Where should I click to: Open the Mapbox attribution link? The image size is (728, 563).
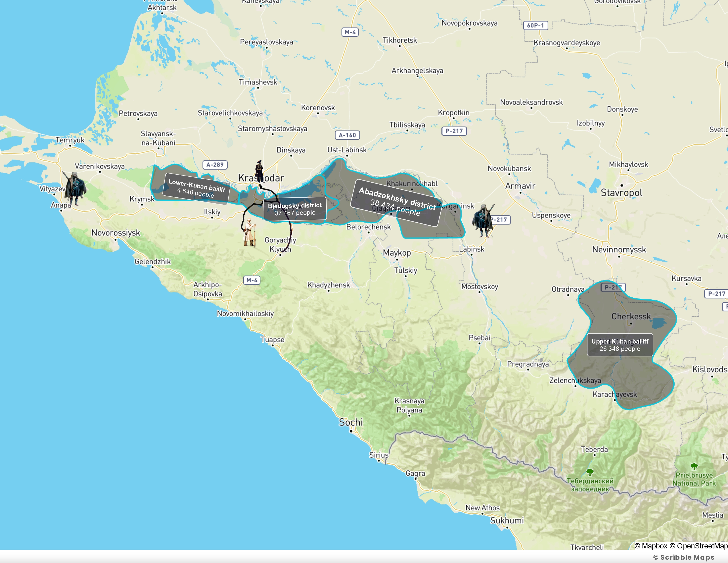(x=651, y=546)
